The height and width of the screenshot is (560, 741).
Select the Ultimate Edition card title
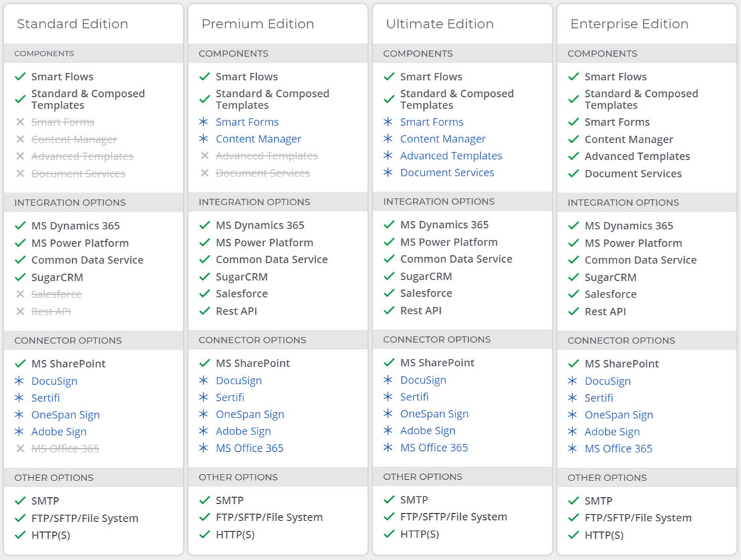(x=439, y=23)
